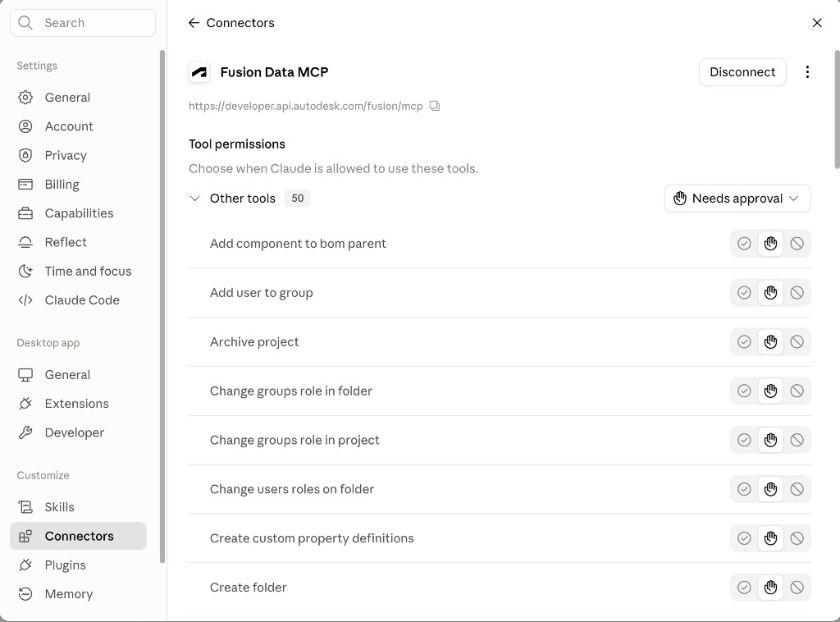
Task: Click the main panel vertical scrollbar
Action: (x=837, y=110)
